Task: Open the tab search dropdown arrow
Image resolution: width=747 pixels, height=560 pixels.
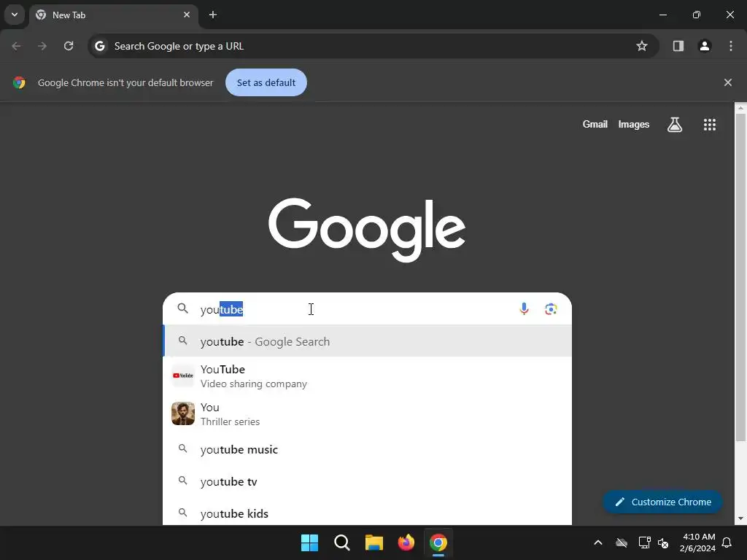Action: point(15,15)
